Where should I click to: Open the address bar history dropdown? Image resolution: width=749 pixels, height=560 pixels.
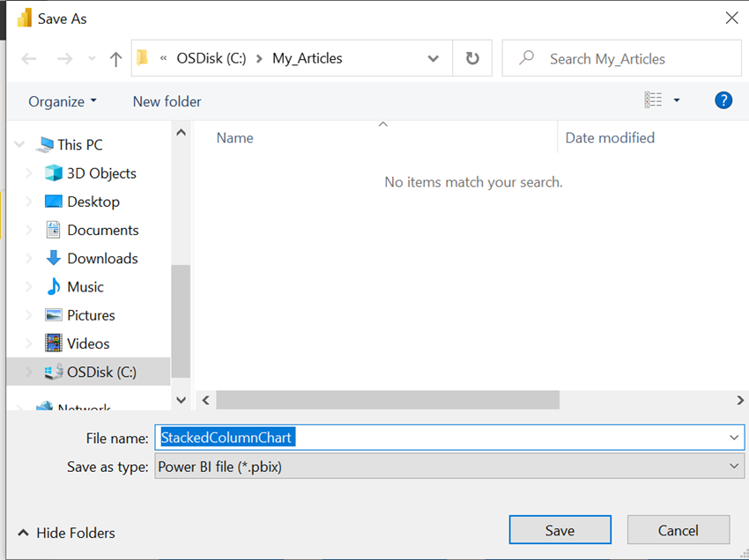(433, 58)
